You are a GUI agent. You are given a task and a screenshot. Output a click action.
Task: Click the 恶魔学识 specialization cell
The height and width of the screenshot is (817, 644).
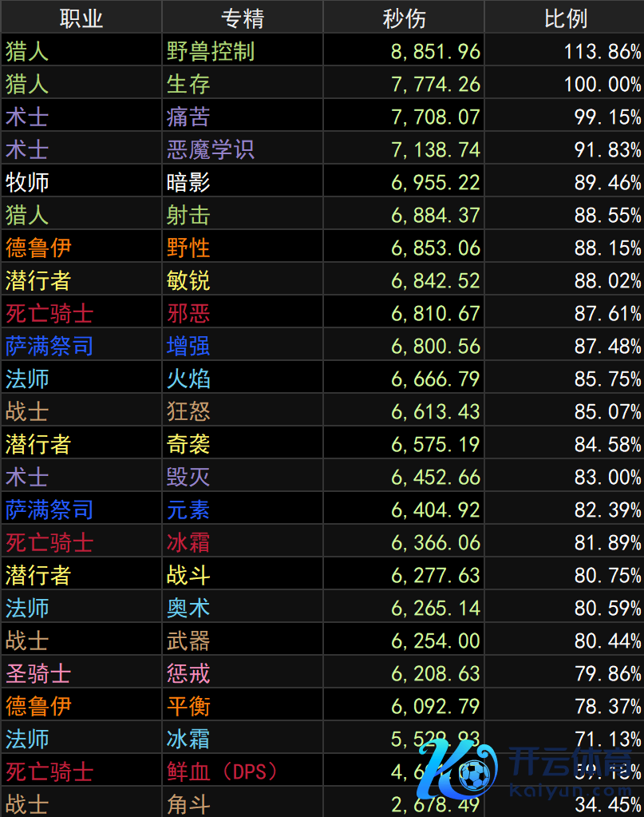(211, 149)
